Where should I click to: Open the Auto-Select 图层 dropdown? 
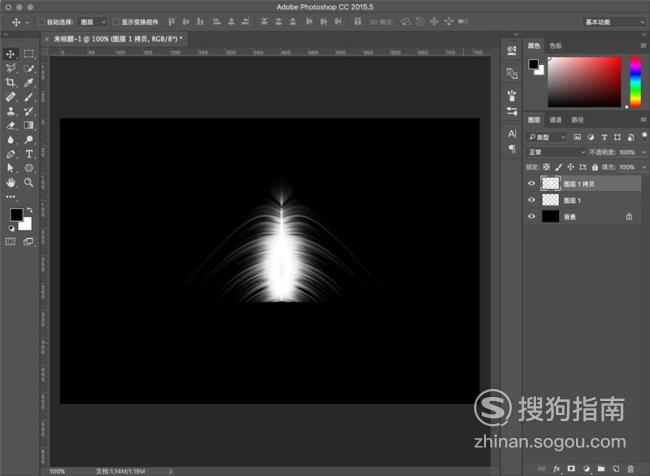coord(93,22)
